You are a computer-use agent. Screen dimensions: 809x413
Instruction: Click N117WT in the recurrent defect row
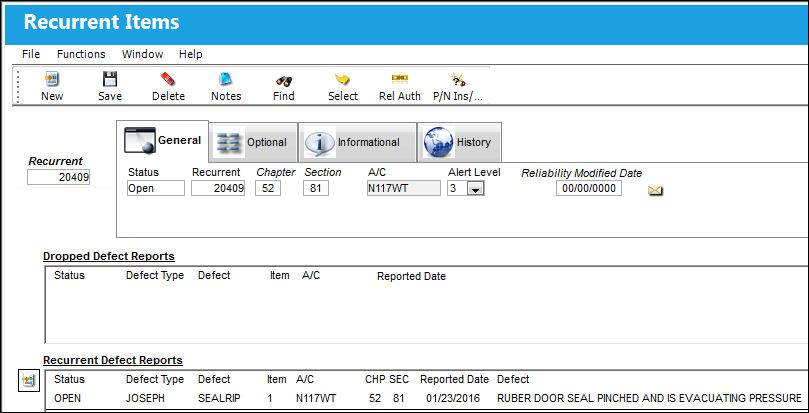pyautogui.click(x=316, y=399)
